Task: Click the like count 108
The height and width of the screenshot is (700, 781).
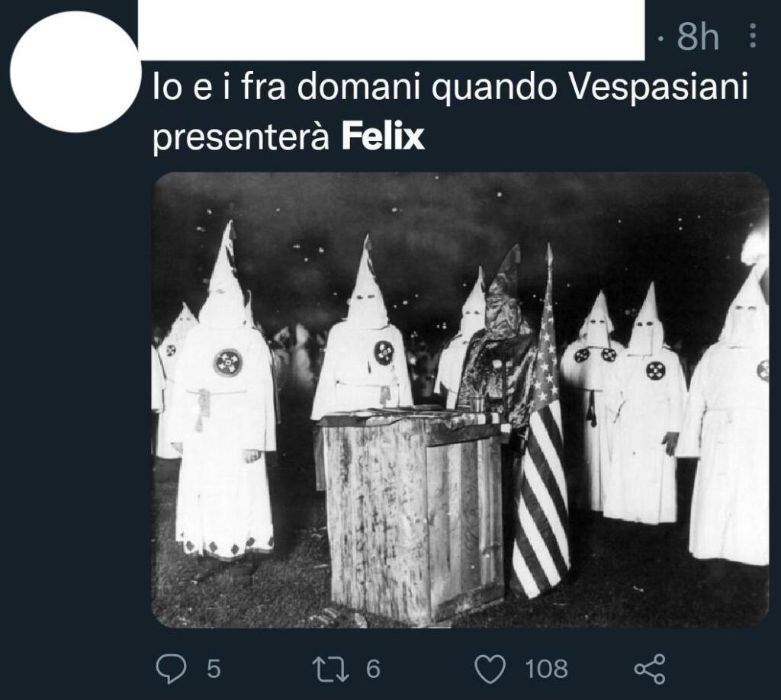Action: click(x=546, y=669)
